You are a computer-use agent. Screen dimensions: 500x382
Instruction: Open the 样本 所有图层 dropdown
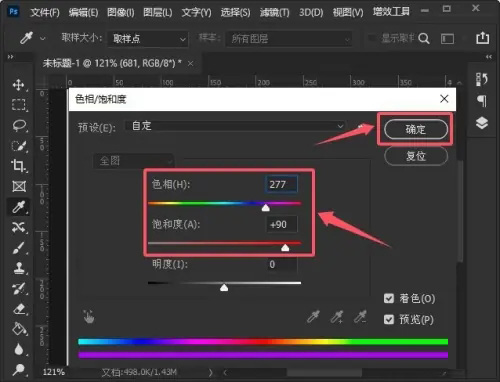click(289, 39)
